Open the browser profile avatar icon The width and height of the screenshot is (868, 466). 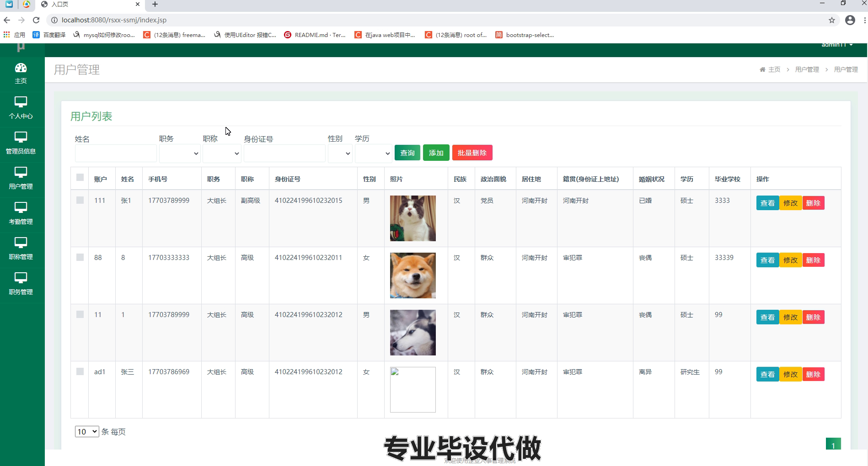tap(850, 20)
